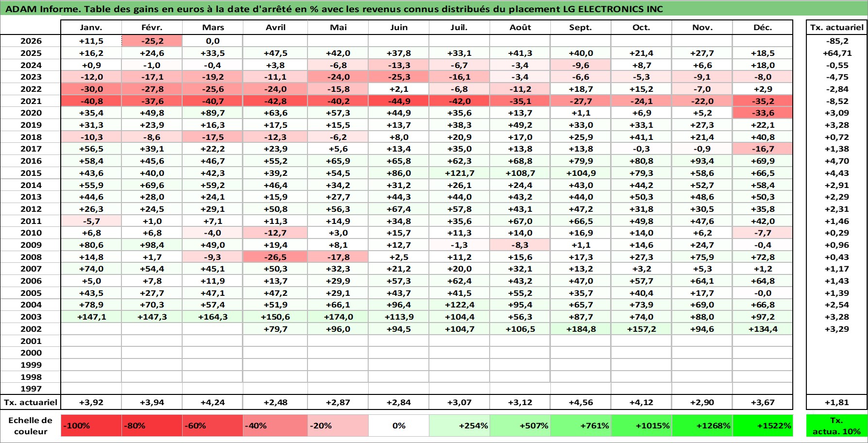Click the -100% red color scale swatch
The width and height of the screenshot is (868, 443).
click(x=91, y=426)
